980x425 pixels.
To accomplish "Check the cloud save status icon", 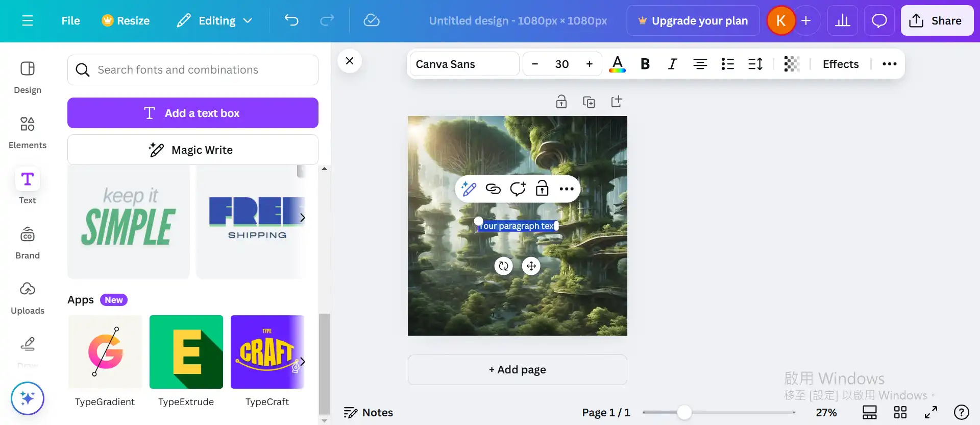I will [371, 20].
